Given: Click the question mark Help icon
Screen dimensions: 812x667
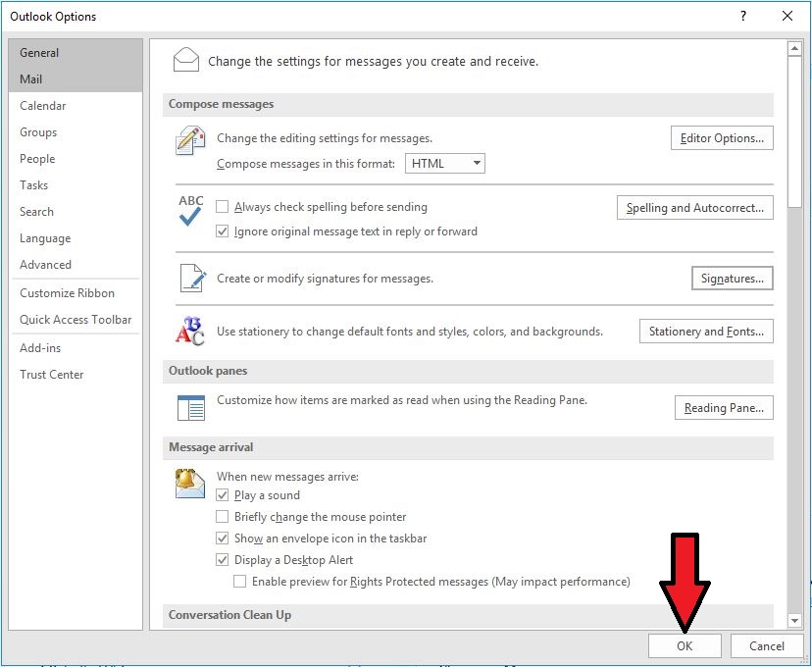Looking at the screenshot, I should click(x=743, y=16).
